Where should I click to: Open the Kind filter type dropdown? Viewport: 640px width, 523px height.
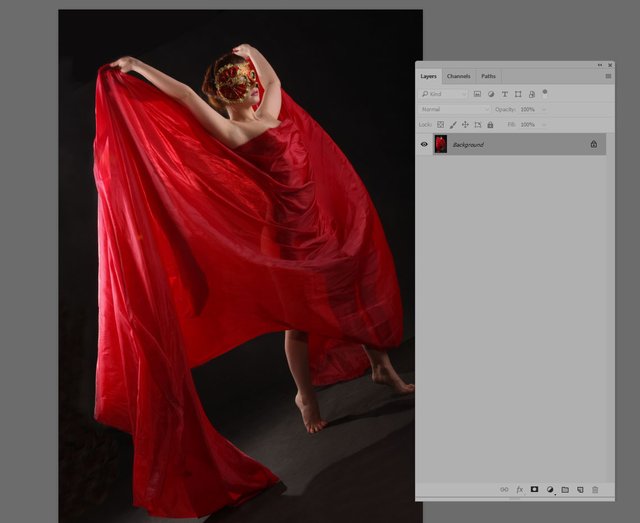click(444, 94)
